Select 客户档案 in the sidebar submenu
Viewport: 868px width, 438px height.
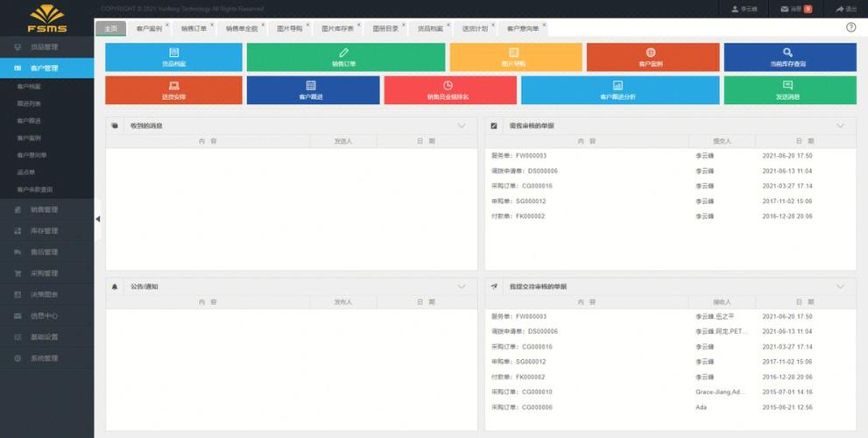[29, 87]
